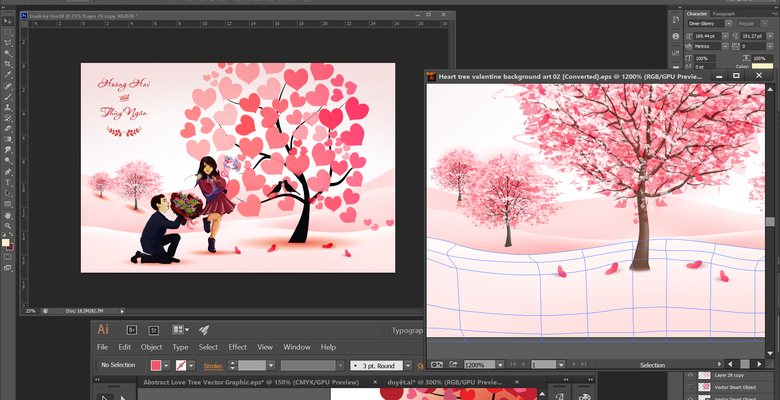Image resolution: width=780 pixels, height=400 pixels.
Task: Click the Photoshop foreground color swatch
Action: click(x=5, y=242)
